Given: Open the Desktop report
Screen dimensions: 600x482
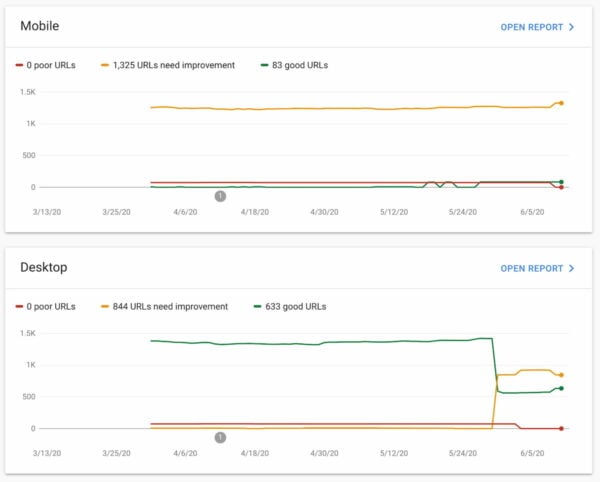Looking at the screenshot, I should point(532,268).
